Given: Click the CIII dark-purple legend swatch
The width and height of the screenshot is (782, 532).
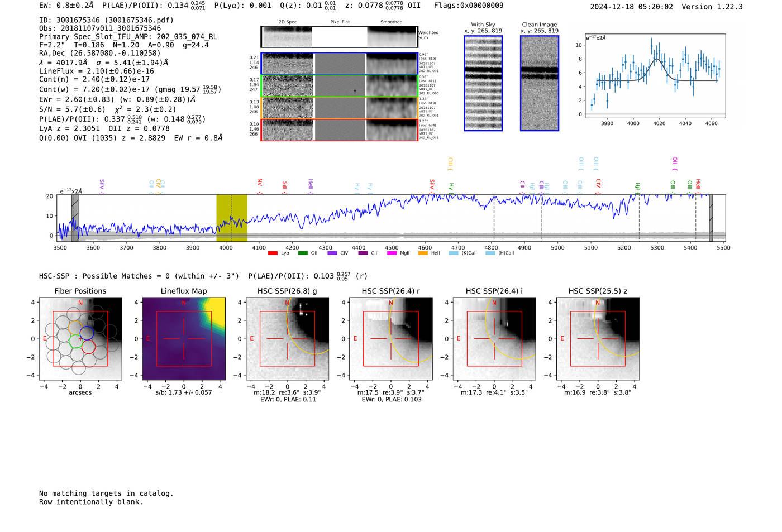Looking at the screenshot, I should (x=363, y=253).
